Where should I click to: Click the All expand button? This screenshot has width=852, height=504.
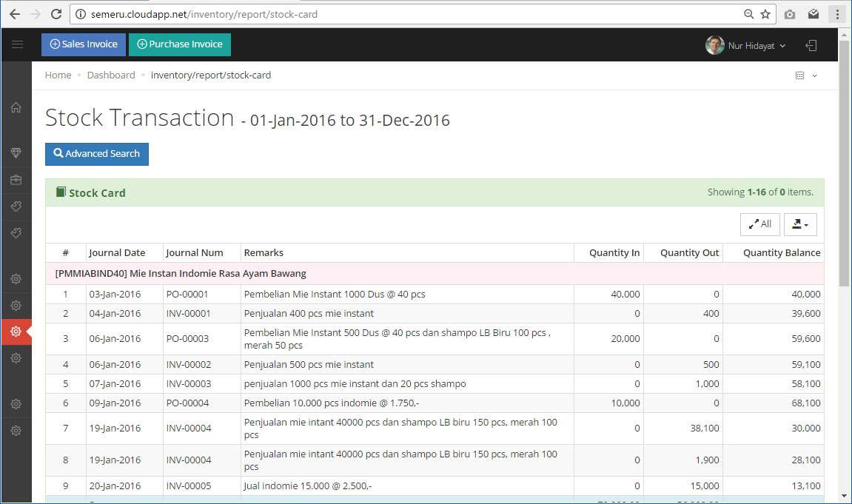(x=759, y=224)
